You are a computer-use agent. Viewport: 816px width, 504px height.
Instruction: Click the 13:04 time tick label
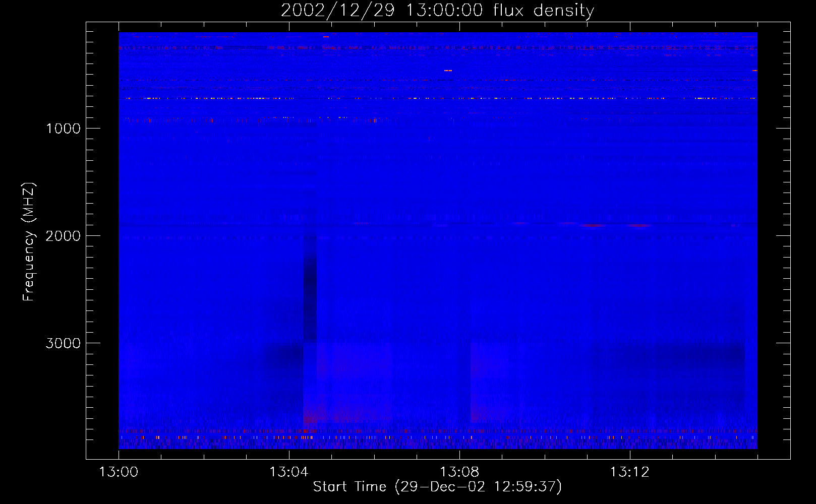coord(289,472)
